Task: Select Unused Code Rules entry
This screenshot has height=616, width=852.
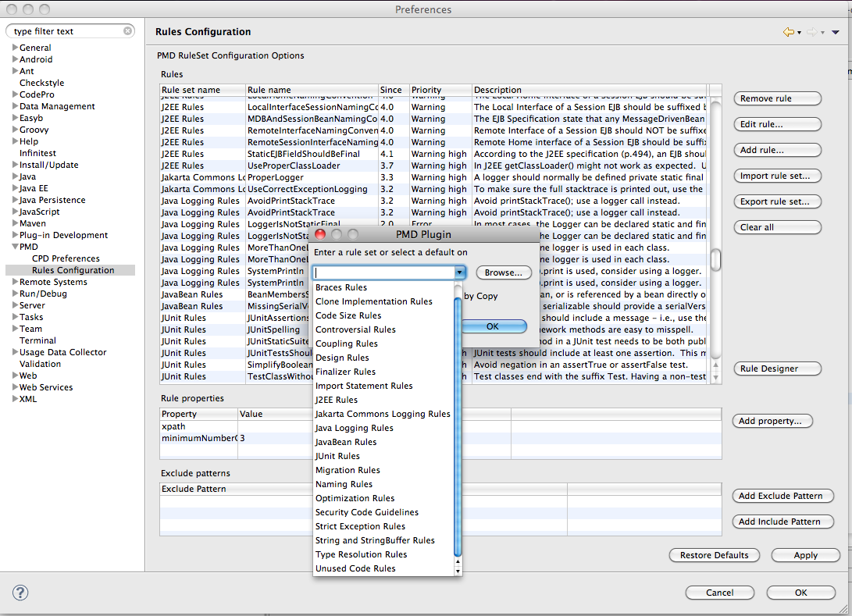Action: pos(383,568)
